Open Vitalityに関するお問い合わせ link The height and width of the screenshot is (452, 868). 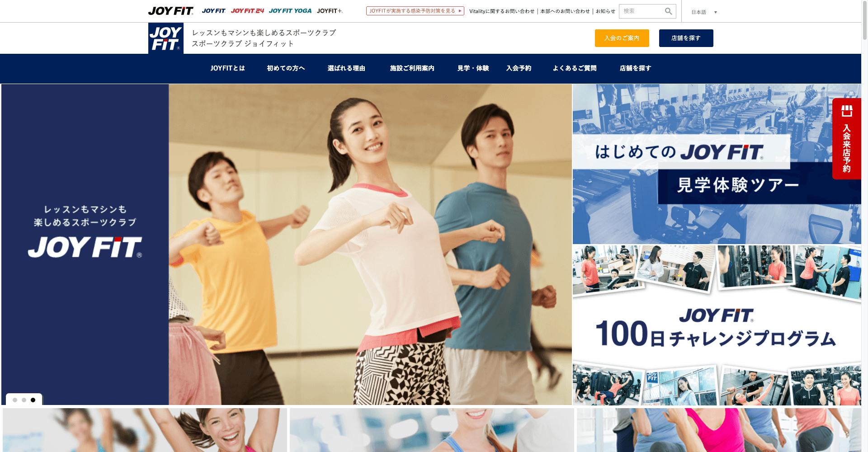point(502,11)
